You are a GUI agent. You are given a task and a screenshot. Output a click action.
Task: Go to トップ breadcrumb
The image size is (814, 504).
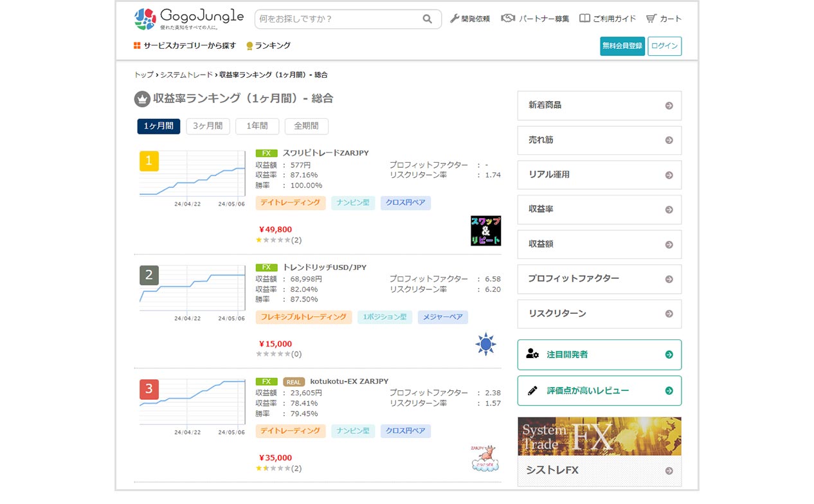click(143, 75)
